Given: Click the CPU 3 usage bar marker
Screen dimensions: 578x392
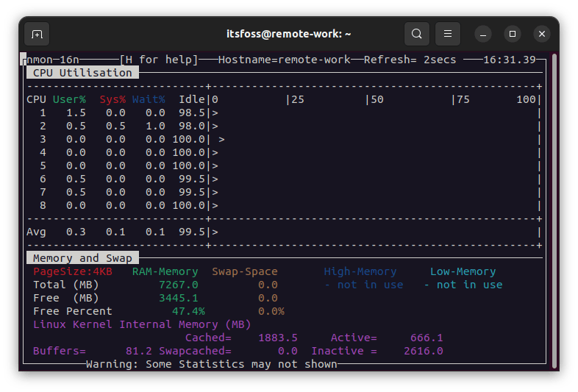Looking at the screenshot, I should (x=221, y=139).
